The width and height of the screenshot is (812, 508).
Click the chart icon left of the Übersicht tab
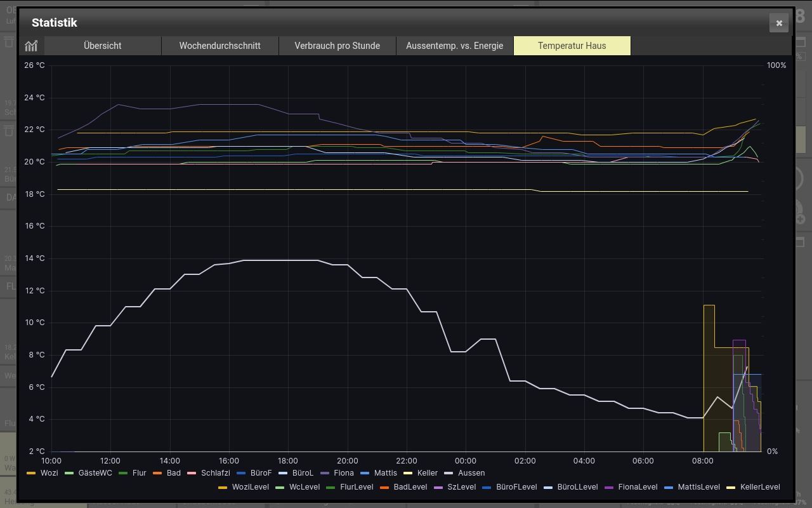click(x=31, y=46)
